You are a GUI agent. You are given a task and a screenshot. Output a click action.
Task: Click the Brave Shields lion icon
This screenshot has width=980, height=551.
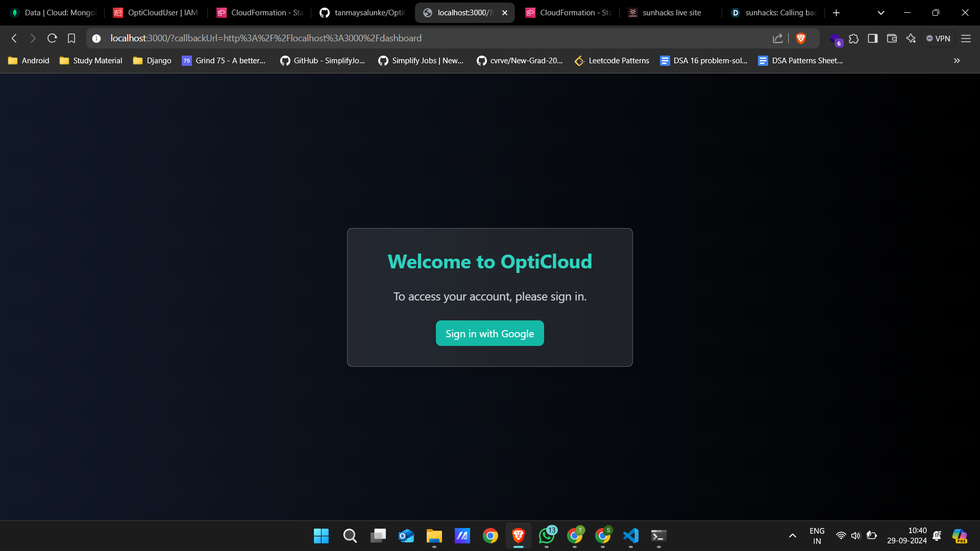(800, 38)
